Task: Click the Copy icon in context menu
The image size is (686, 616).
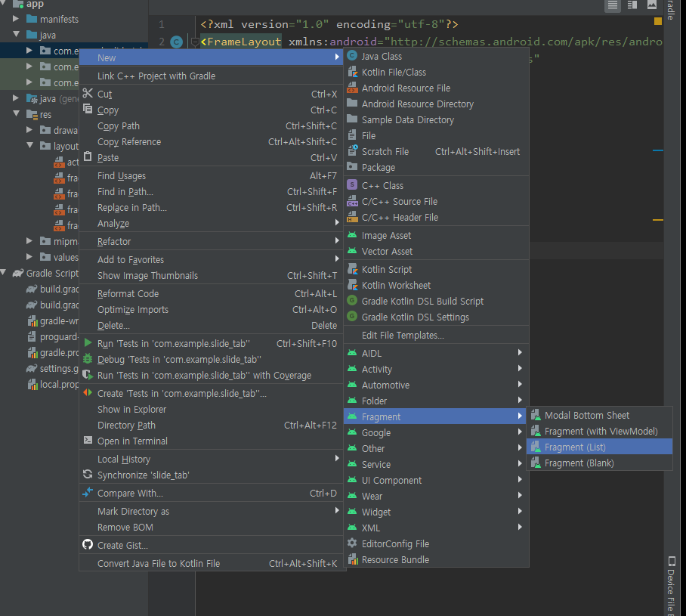Action: (88, 109)
